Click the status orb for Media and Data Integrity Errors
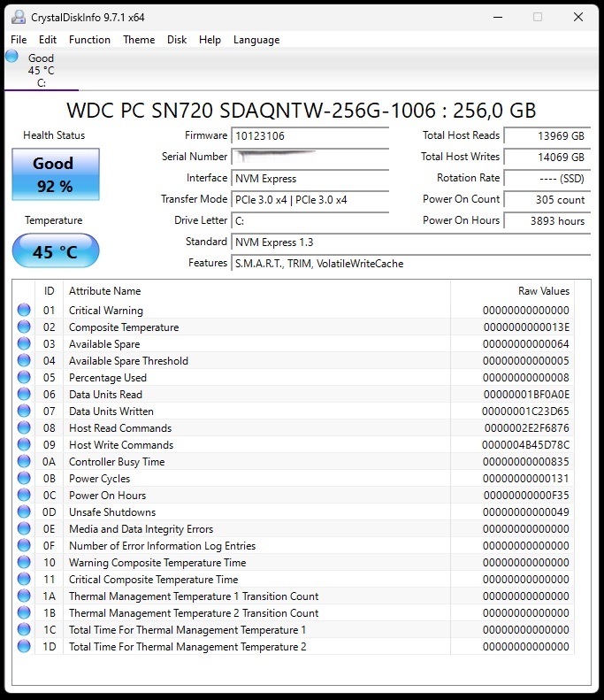 tap(24, 529)
